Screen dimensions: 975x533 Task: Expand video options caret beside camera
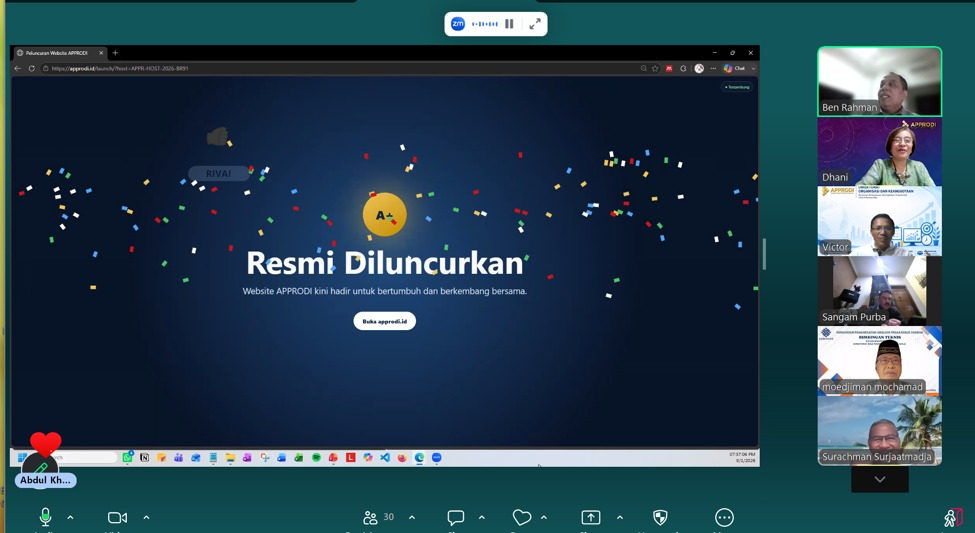pyautogui.click(x=146, y=517)
